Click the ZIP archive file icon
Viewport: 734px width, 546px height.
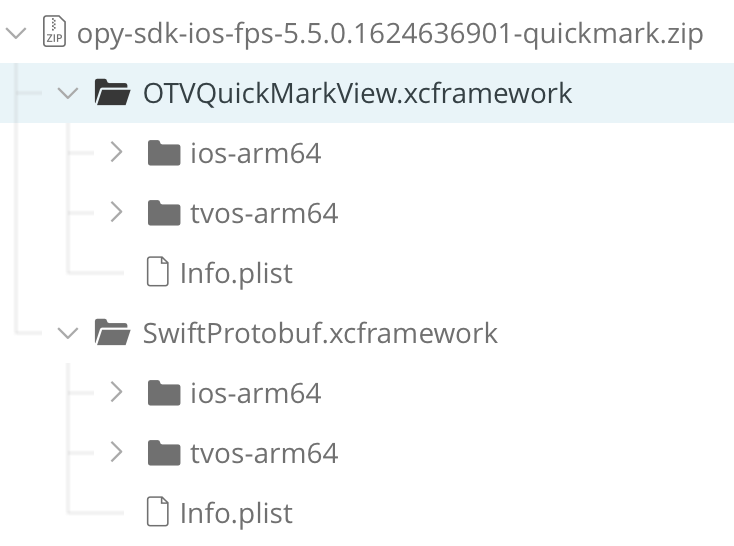tap(54, 34)
